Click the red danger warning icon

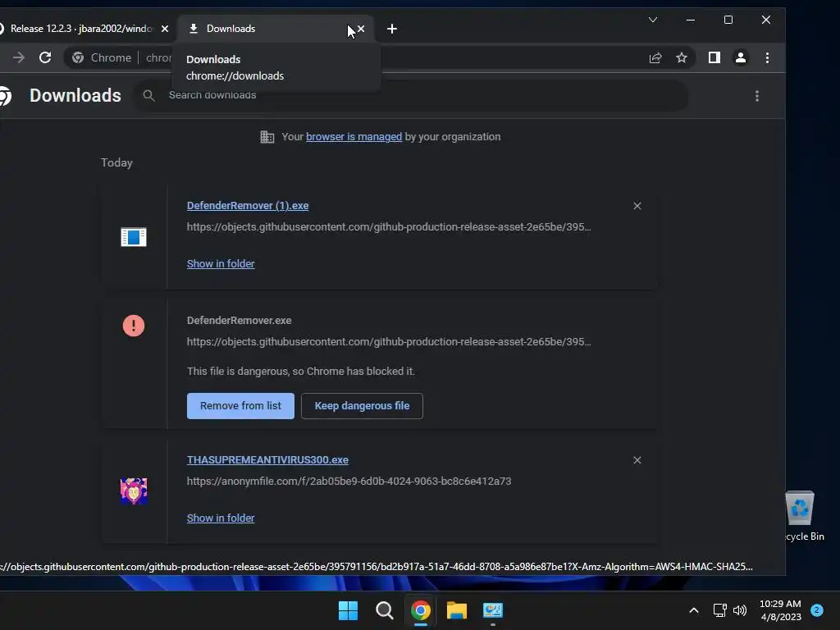point(134,325)
